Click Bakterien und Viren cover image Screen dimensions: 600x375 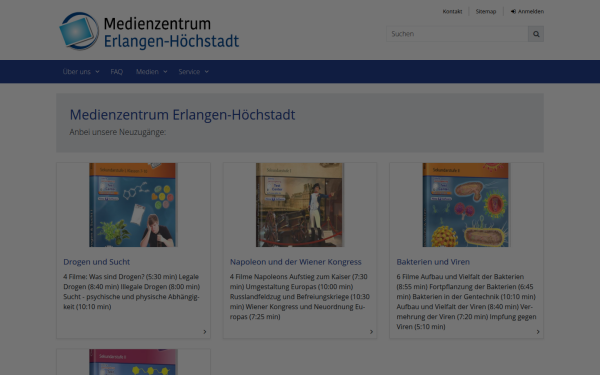[x=466, y=205]
